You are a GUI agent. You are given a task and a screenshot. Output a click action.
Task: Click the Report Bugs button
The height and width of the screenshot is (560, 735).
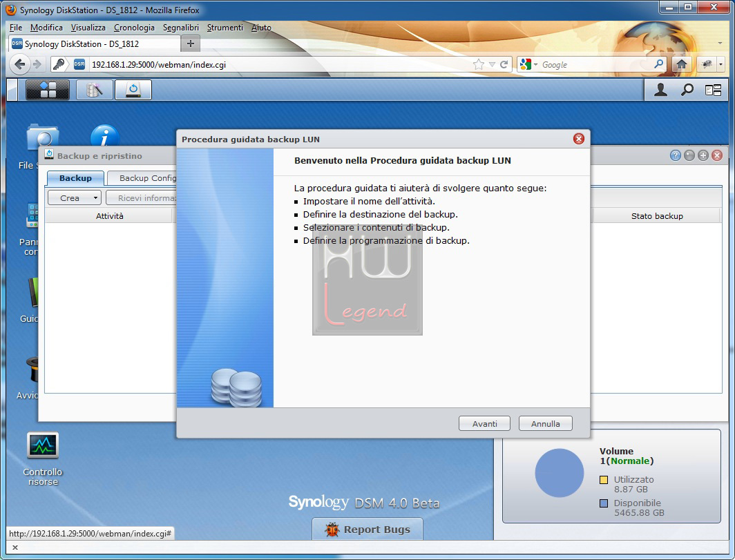pos(367,530)
